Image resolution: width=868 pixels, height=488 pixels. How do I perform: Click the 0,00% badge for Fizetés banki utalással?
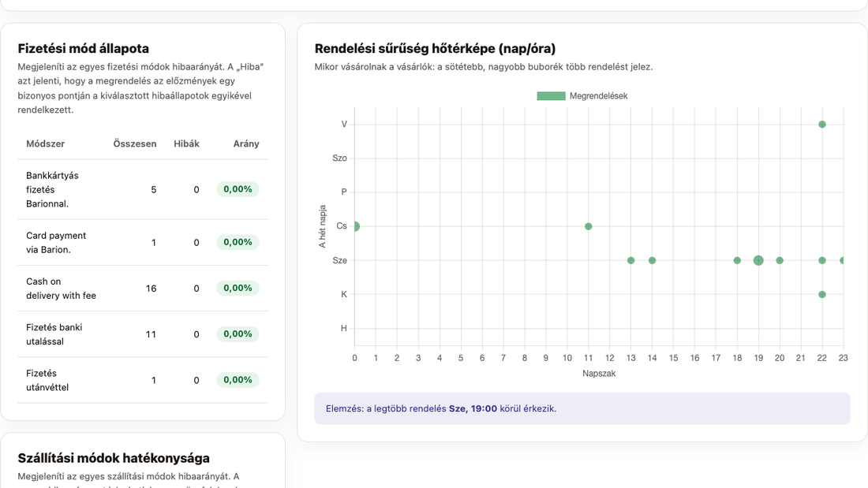pos(238,334)
